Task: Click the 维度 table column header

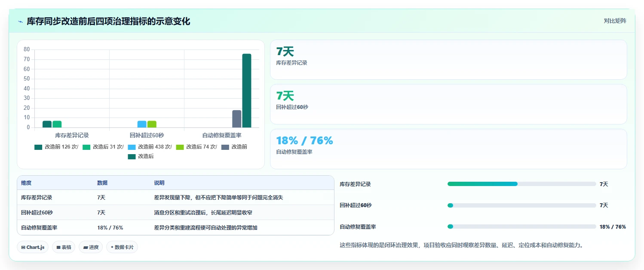Action: [x=26, y=183]
